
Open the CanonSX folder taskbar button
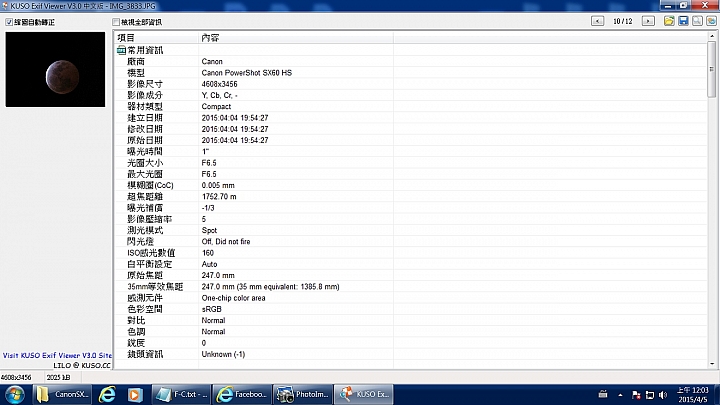(63, 394)
